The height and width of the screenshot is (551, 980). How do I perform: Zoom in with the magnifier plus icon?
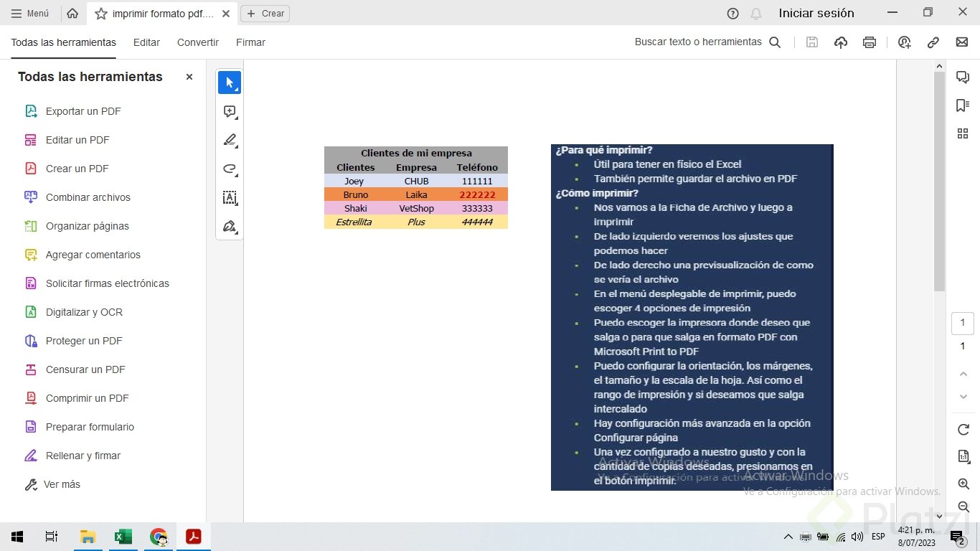click(x=963, y=484)
